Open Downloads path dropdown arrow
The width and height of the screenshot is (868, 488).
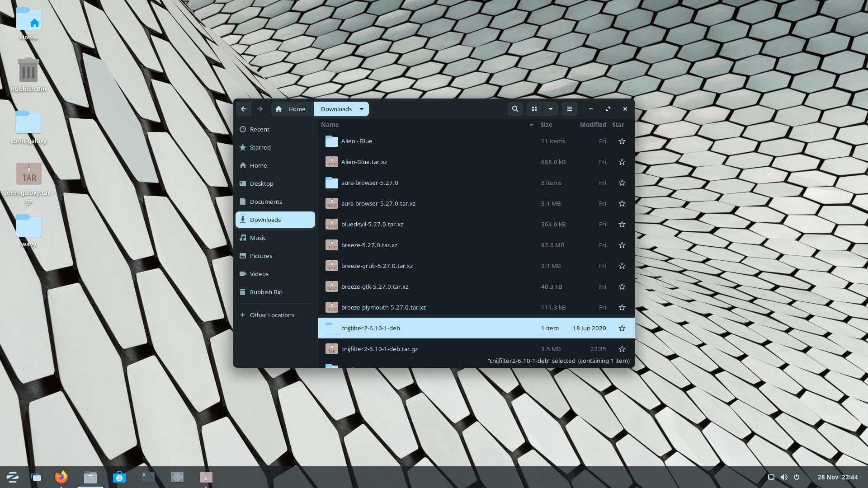click(362, 109)
